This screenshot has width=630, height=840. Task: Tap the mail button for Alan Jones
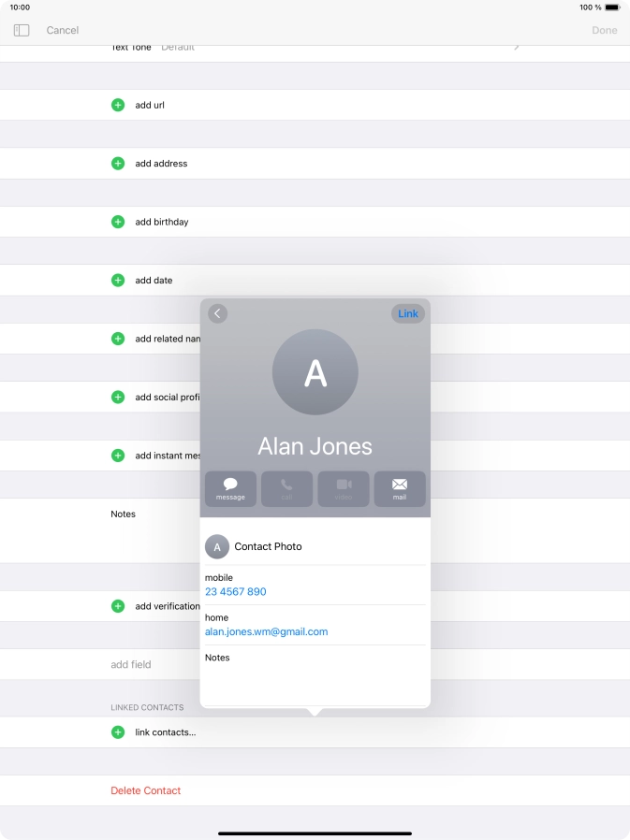click(400, 488)
